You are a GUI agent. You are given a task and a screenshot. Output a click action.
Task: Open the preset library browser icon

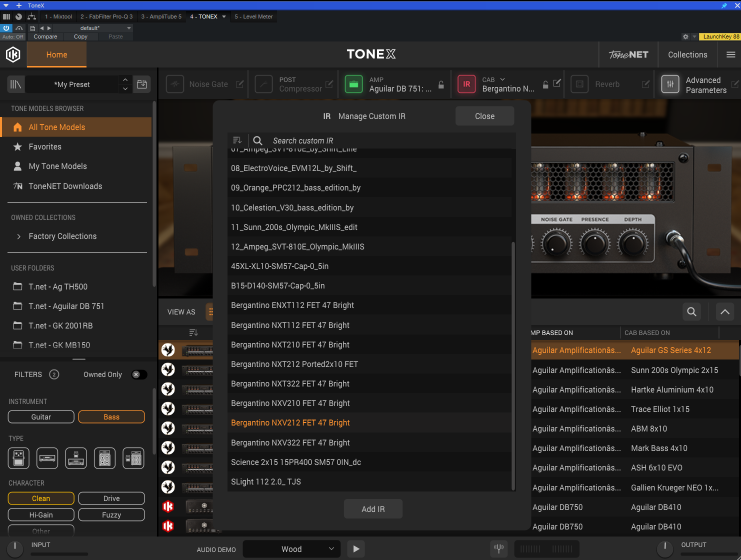[16, 84]
